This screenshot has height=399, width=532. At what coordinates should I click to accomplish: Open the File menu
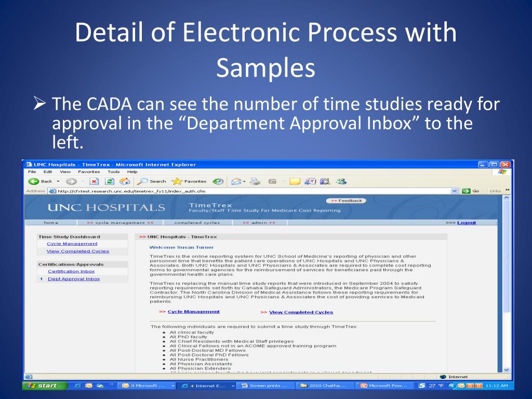point(32,171)
